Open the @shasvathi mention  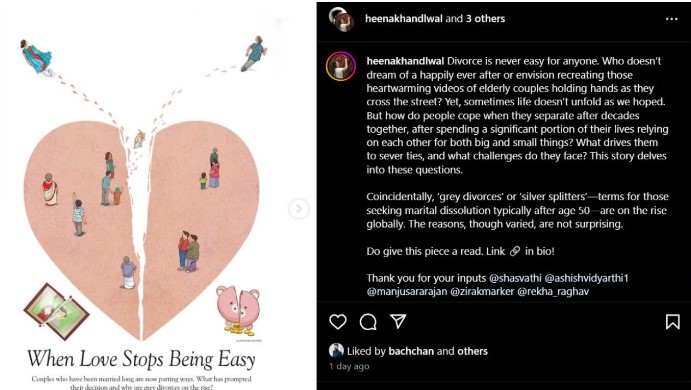point(515,279)
